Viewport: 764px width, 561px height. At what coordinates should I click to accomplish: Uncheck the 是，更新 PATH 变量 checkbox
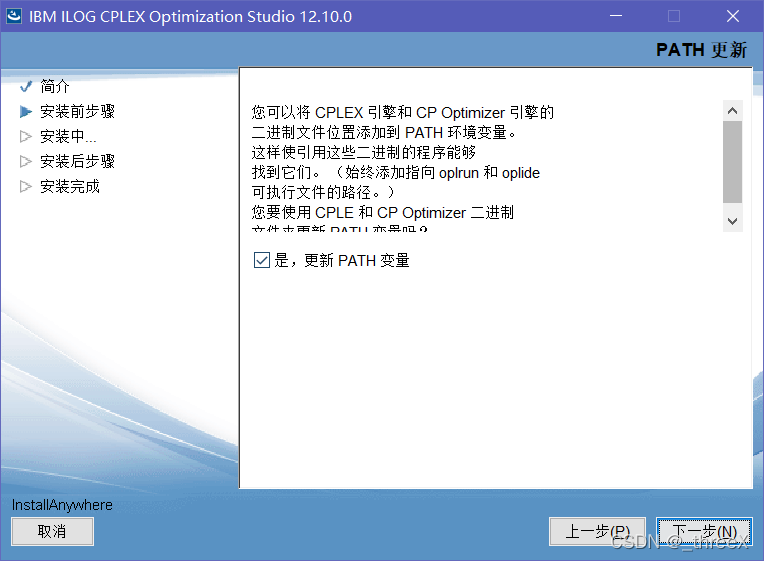[262, 260]
